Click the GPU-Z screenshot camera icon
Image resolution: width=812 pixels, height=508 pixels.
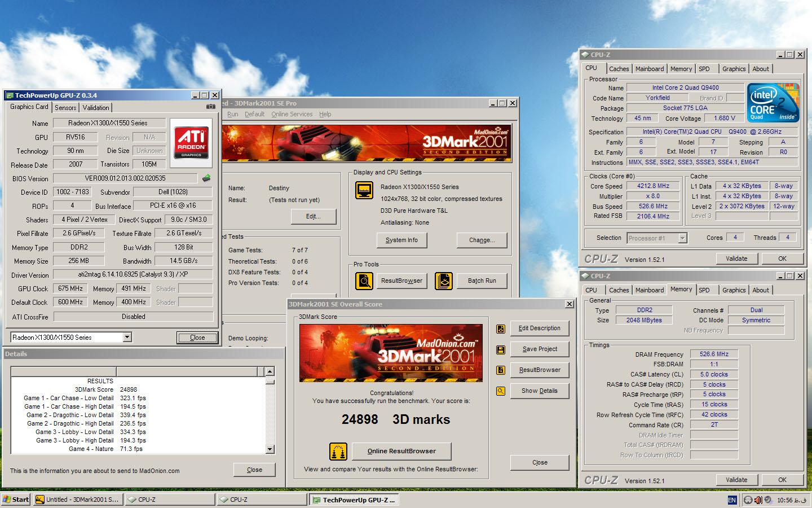click(x=210, y=106)
